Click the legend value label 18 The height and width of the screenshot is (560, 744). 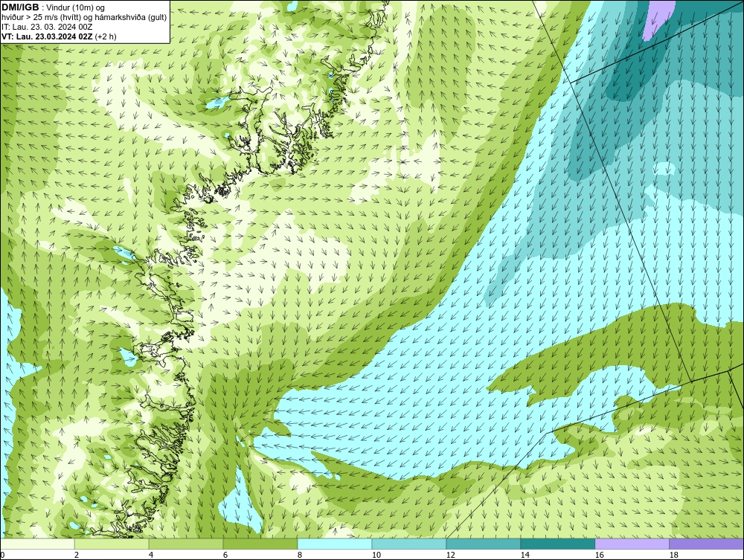[673, 555]
